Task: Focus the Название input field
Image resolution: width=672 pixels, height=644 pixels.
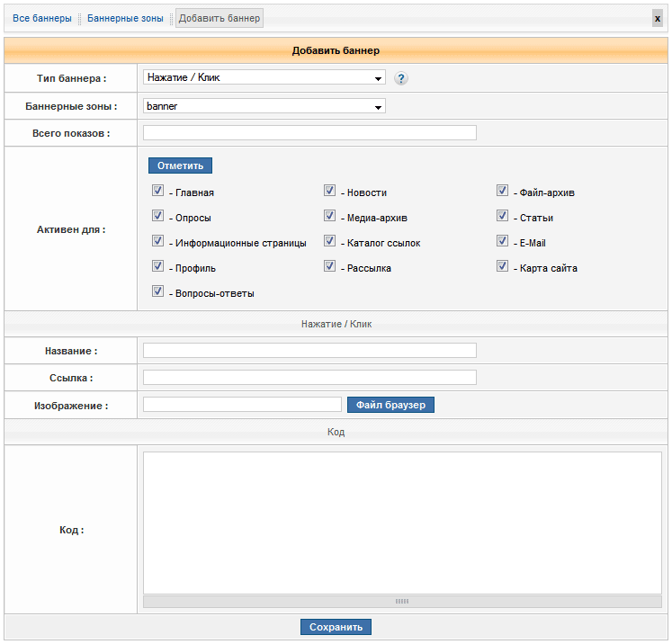Action: pos(309,351)
